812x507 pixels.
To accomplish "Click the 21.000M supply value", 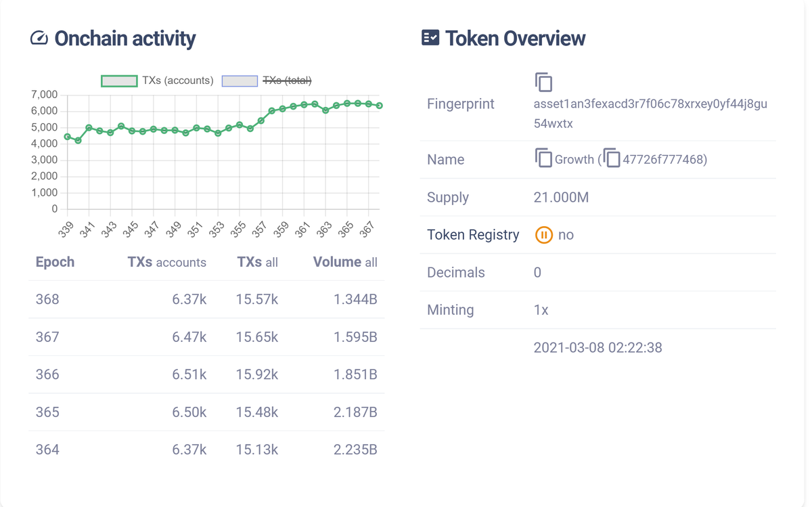I will coord(561,197).
